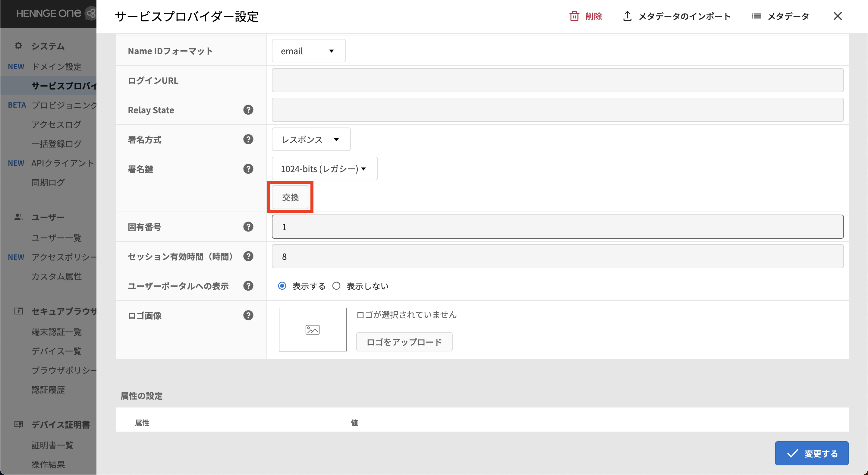Click the trash icon for 削除
This screenshot has height=475, width=868.
[x=574, y=16]
